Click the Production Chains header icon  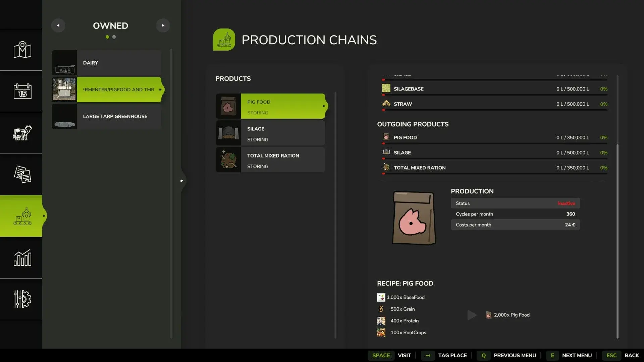(224, 40)
